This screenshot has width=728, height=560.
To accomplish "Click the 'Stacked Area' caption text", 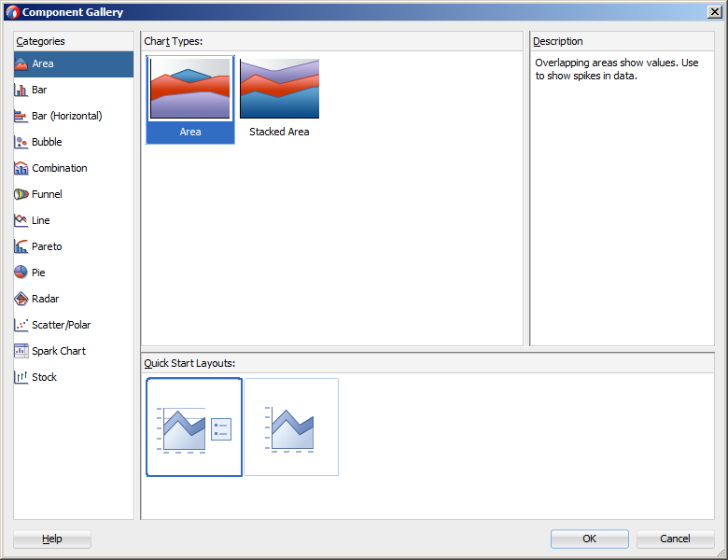I will click(279, 132).
